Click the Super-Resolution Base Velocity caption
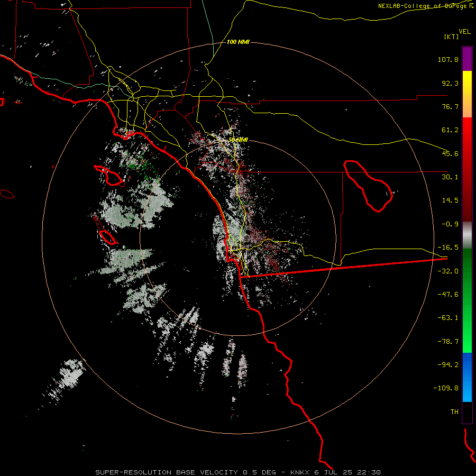The height and width of the screenshot is (476, 476). [x=237, y=472]
